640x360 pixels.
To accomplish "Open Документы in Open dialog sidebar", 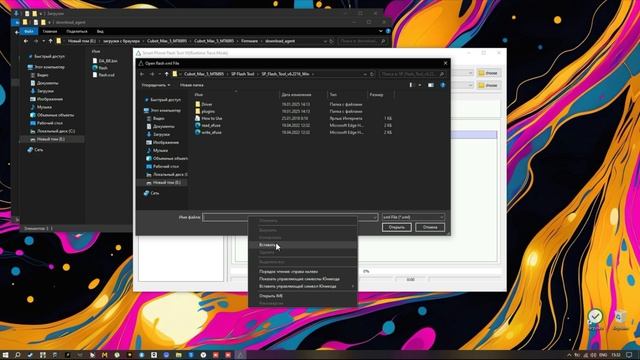I will [x=160, y=127].
